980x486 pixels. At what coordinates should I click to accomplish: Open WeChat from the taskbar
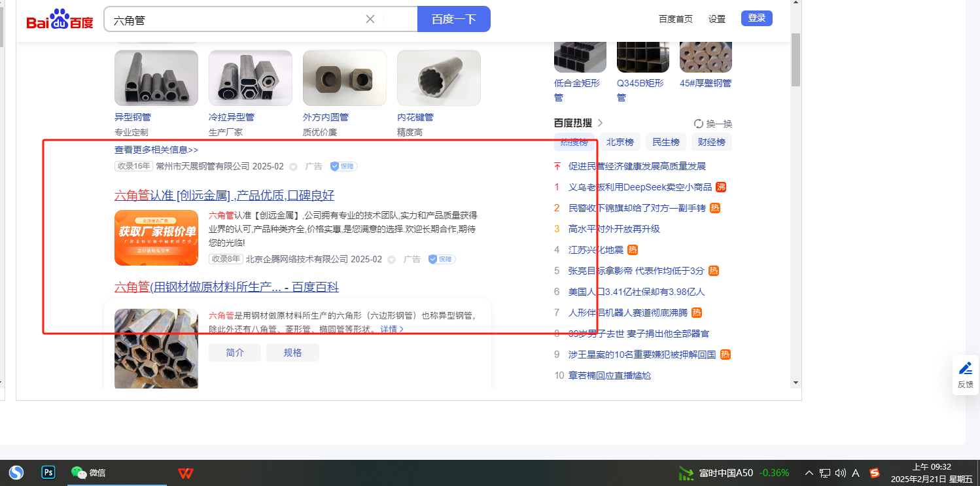[x=88, y=472]
